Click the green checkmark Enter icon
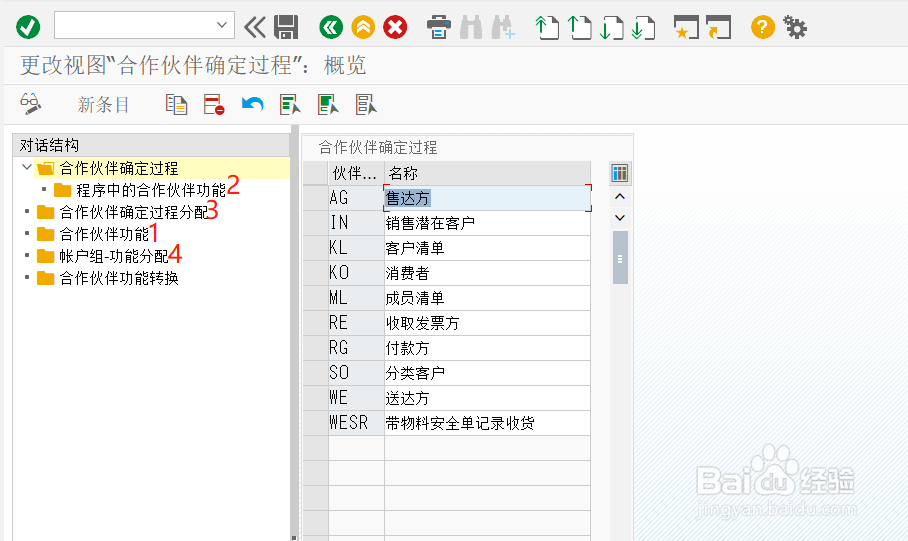908x541 pixels. pyautogui.click(x=28, y=27)
